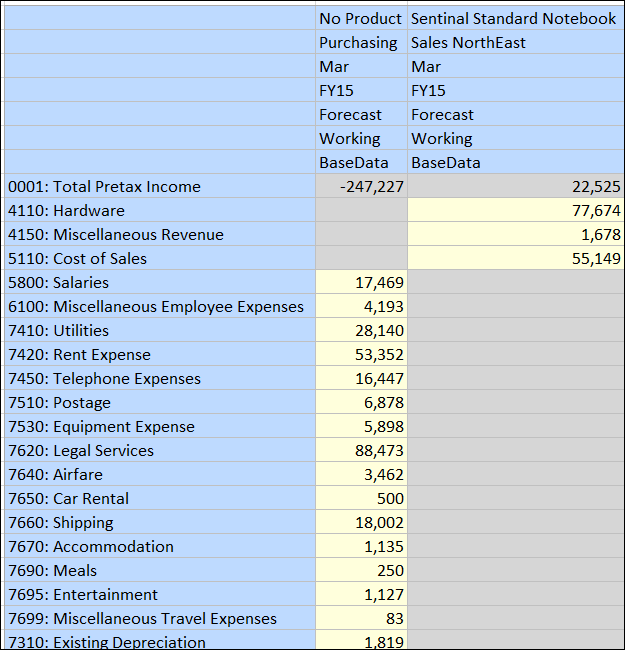Click the Legal Services value 88,473
625x650 pixels.
[x=361, y=451]
